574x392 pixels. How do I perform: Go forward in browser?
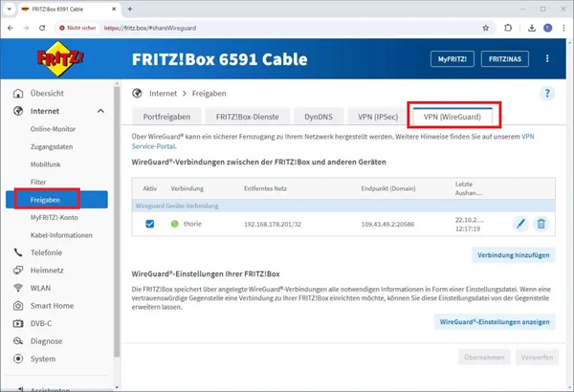pyautogui.click(x=26, y=28)
